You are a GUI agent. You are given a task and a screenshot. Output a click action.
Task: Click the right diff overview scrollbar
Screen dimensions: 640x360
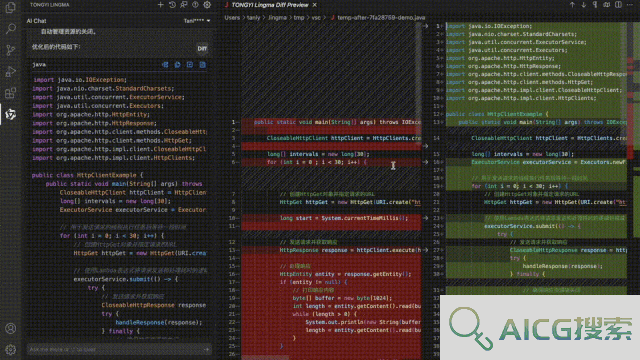(x=633, y=158)
